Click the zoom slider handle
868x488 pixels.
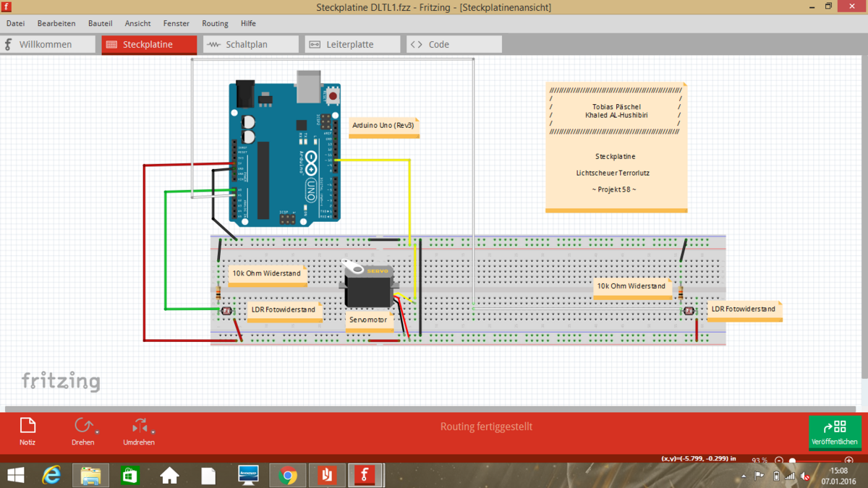(792, 461)
